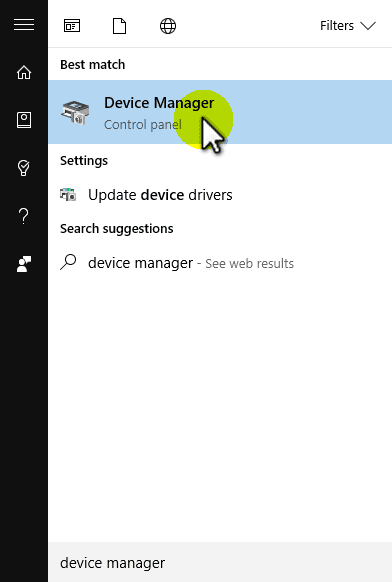Open the question mark help icon
392x582 pixels.
(x=24, y=216)
